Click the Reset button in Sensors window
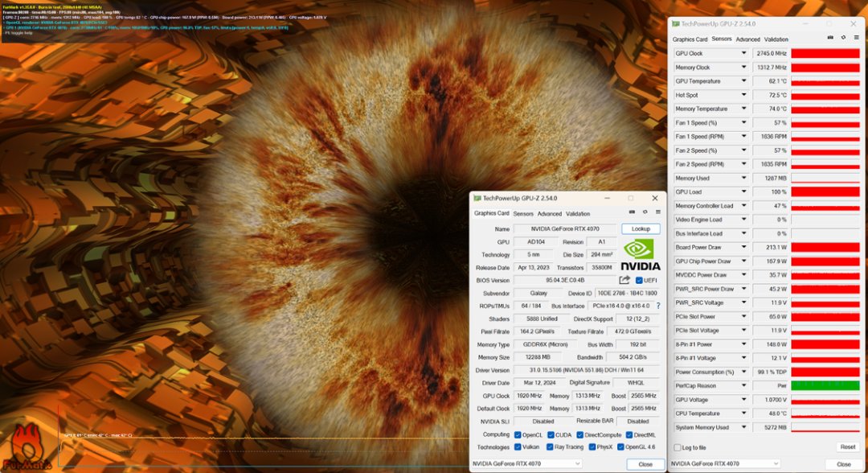This screenshot has height=473, width=868. point(848,447)
